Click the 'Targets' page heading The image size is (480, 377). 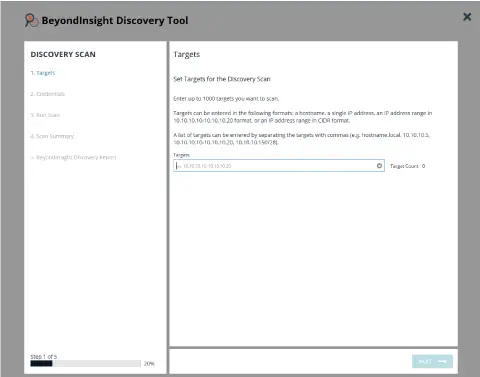pyautogui.click(x=186, y=55)
